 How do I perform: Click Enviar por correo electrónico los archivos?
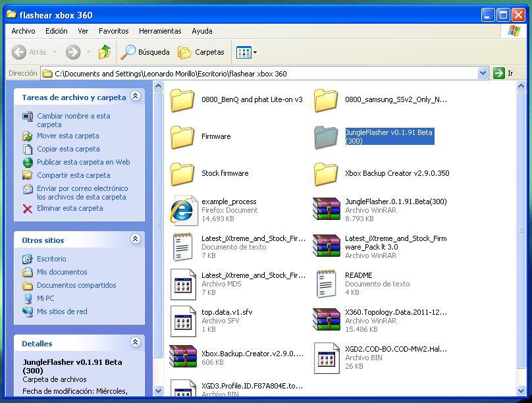click(82, 193)
